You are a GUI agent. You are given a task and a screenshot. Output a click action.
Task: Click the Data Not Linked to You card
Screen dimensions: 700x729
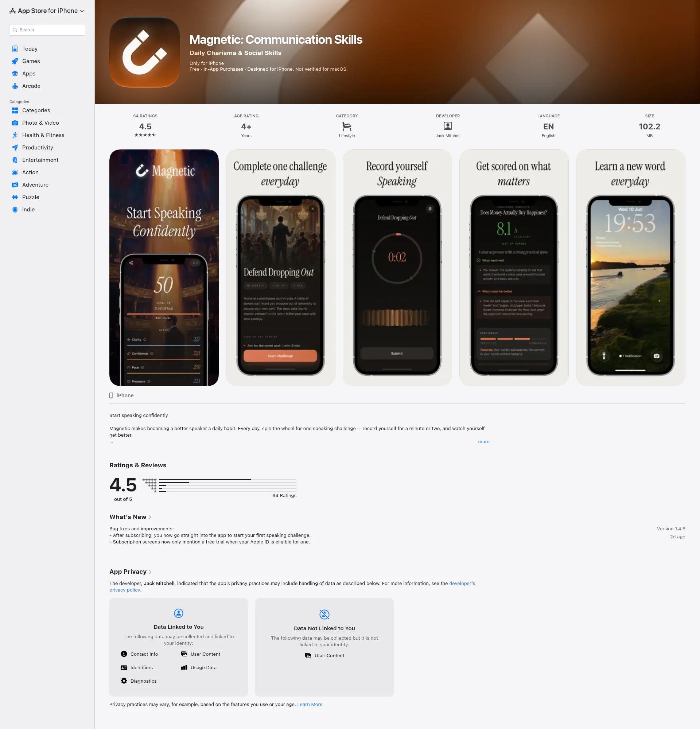(x=324, y=647)
